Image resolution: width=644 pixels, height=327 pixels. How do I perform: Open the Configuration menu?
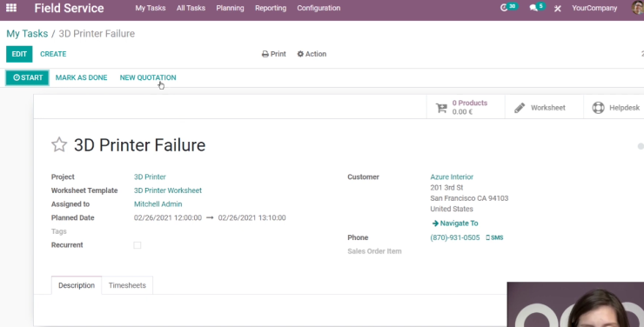pyautogui.click(x=319, y=8)
